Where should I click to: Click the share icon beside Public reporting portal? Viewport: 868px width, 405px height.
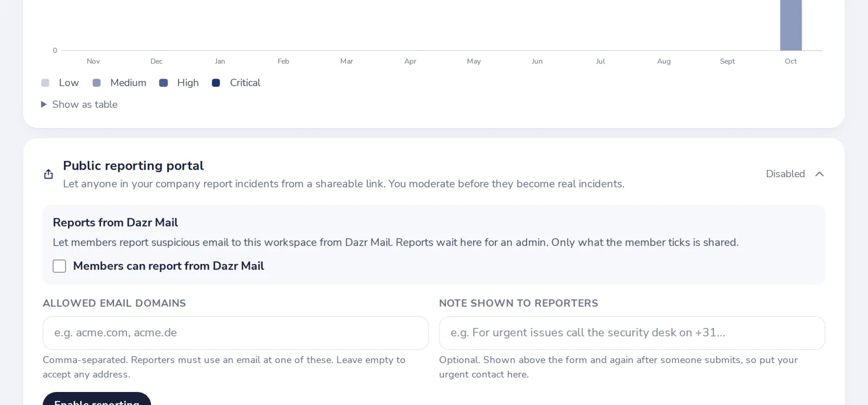(x=48, y=174)
